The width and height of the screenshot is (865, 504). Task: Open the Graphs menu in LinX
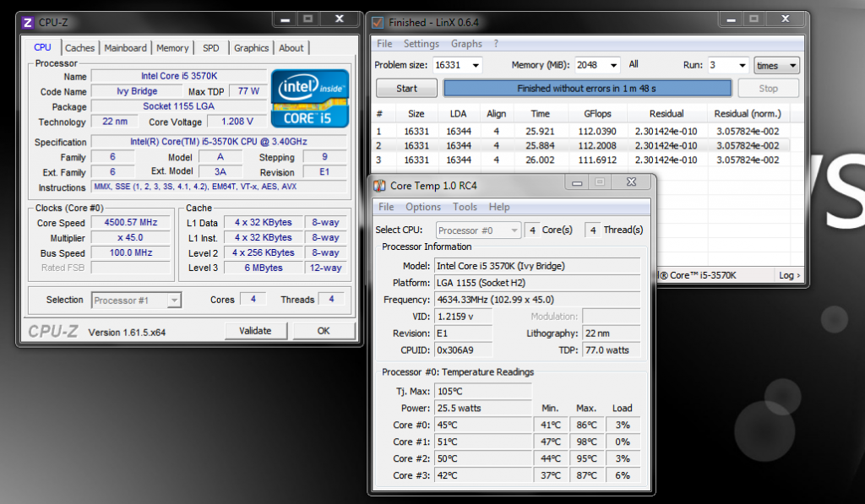pyautogui.click(x=466, y=44)
